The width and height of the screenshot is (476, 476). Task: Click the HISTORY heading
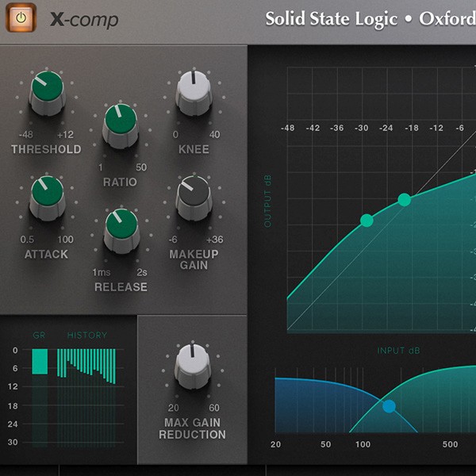87,335
